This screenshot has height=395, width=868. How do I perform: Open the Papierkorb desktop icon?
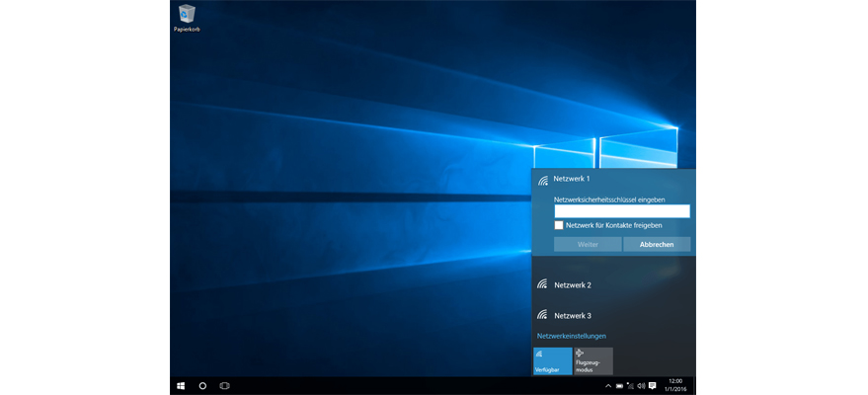[187, 17]
